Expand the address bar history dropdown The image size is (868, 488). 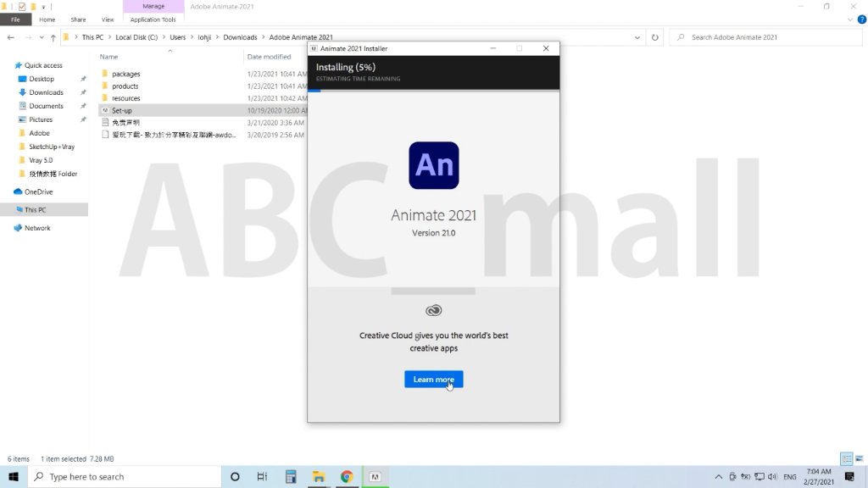coord(637,37)
